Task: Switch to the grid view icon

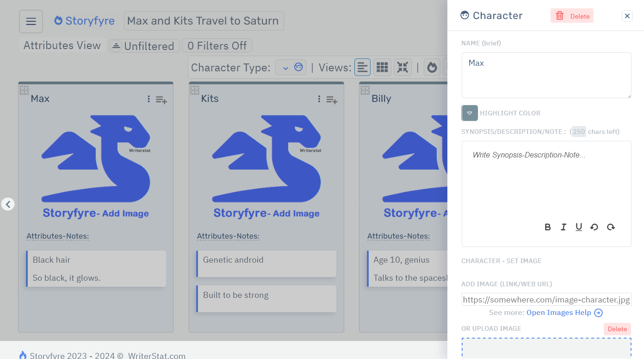Action: tap(382, 67)
